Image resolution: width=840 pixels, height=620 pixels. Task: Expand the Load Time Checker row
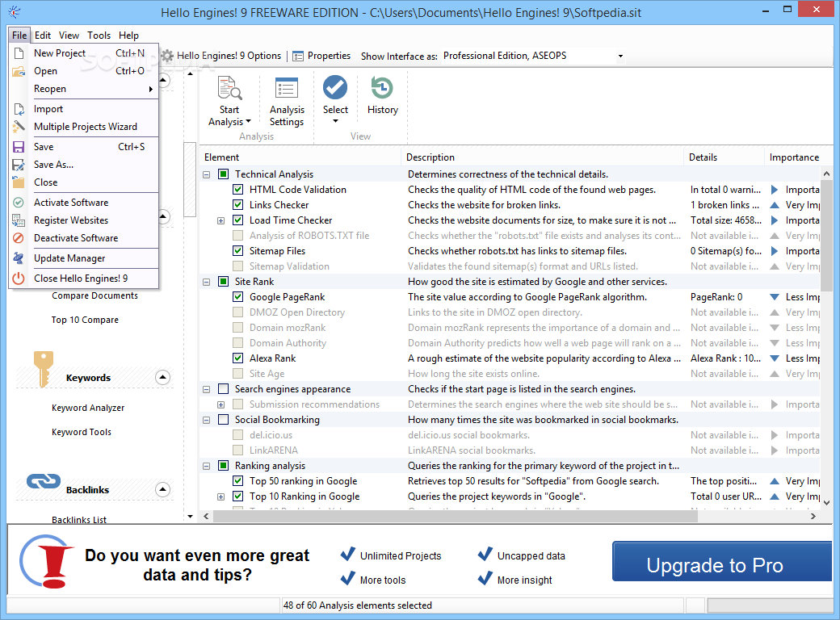220,220
